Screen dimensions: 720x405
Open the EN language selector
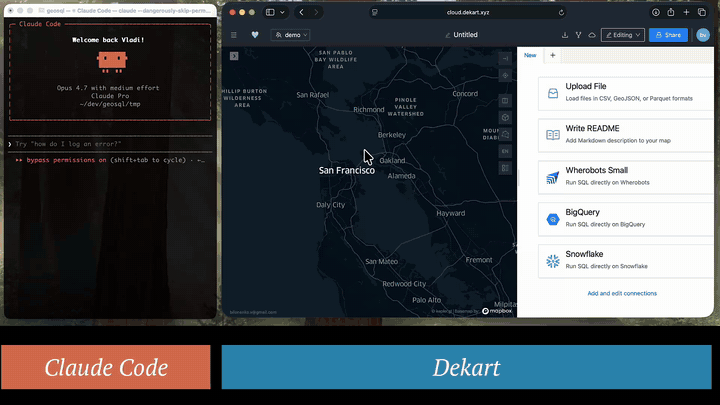[505, 151]
